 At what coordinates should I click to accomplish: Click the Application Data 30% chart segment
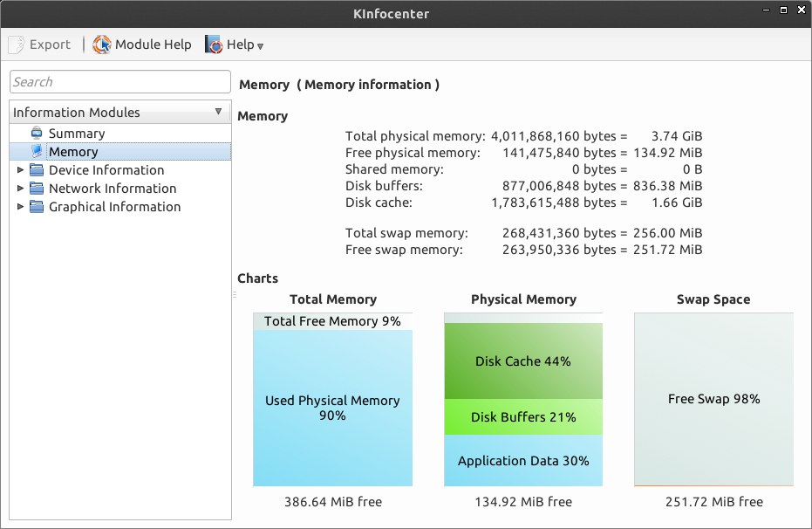coord(523,461)
